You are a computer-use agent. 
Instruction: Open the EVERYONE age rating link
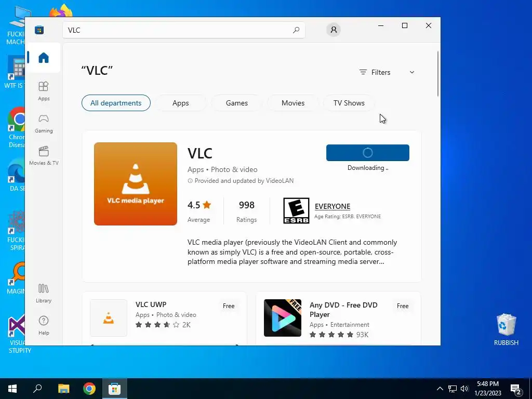pos(332,206)
